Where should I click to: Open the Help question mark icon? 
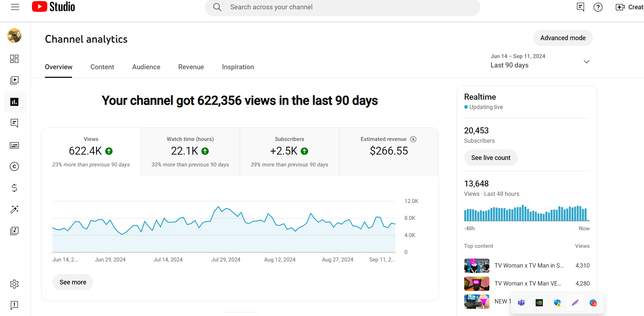click(598, 7)
